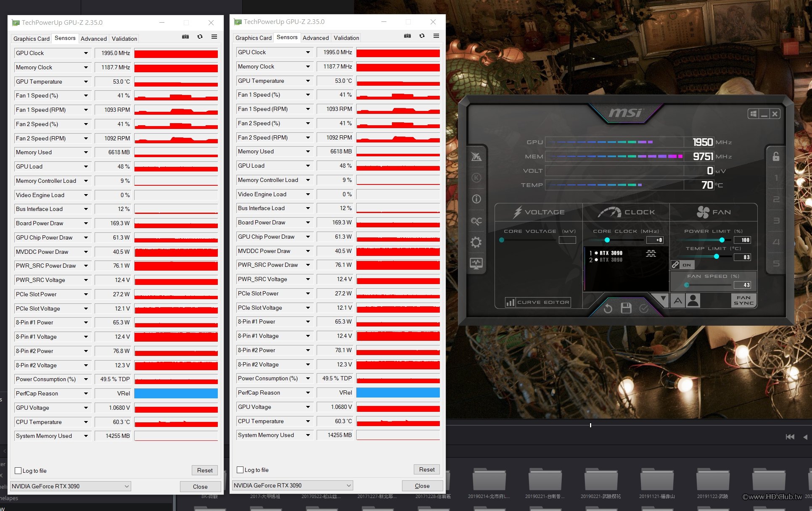Select Afterburner profile slot 1
Image resolution: width=812 pixels, height=511 pixels.
(776, 178)
